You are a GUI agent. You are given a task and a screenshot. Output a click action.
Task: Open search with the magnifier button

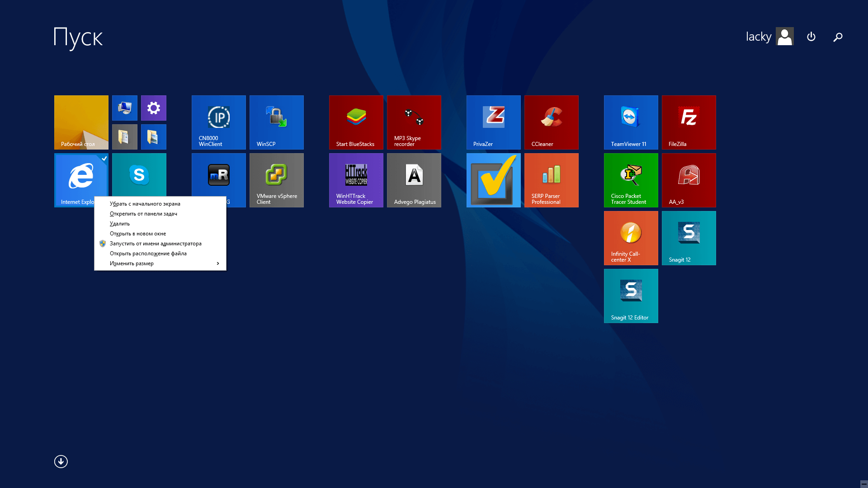coord(838,37)
